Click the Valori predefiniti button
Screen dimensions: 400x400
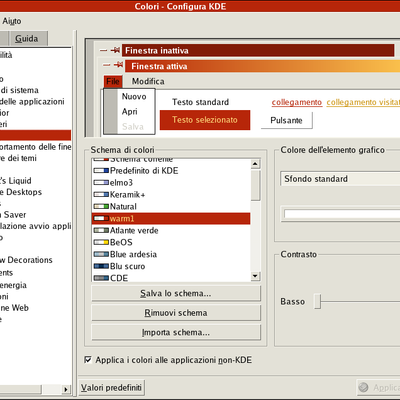pyautogui.click(x=111, y=388)
